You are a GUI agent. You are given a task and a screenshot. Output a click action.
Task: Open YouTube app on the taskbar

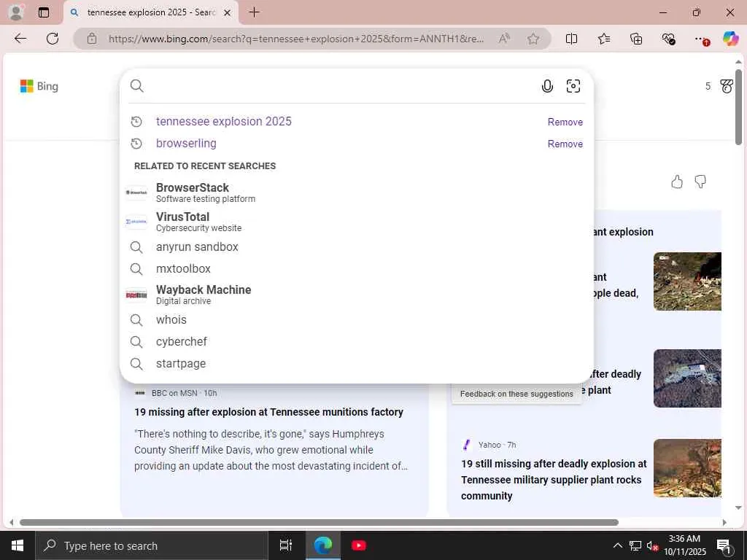pos(358,545)
